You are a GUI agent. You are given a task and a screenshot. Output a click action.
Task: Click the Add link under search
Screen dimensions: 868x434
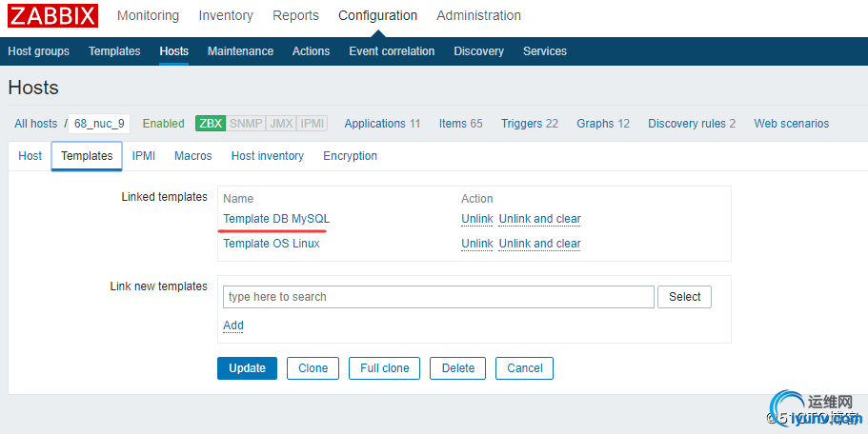tap(233, 325)
